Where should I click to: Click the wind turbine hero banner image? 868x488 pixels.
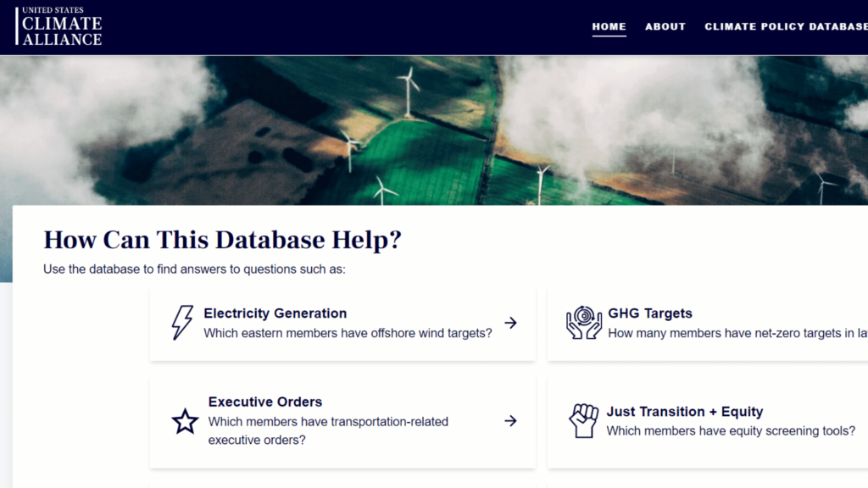coord(434,127)
